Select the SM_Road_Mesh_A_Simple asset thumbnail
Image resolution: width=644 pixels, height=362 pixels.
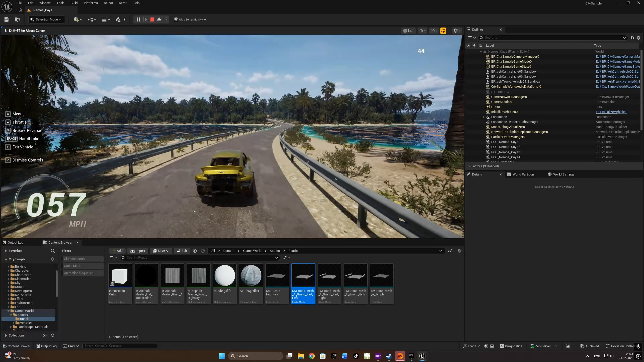tap(382, 276)
